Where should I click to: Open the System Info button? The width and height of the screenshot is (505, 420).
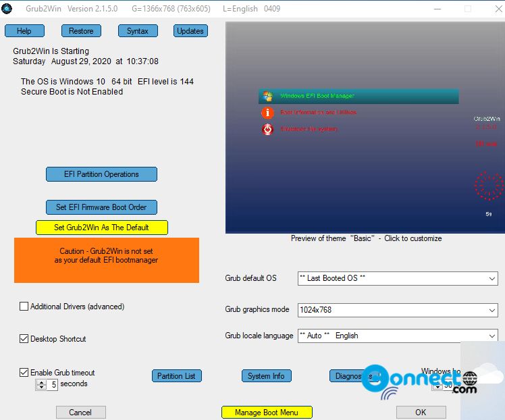click(x=266, y=376)
